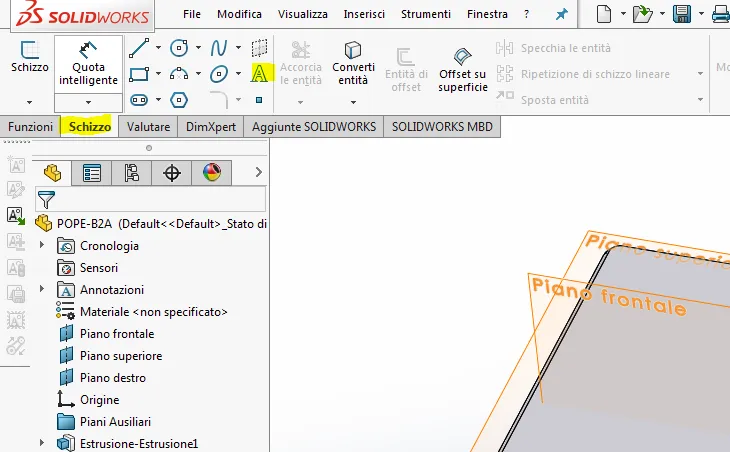Open the FeatureManager design tree tab
The height and width of the screenshot is (452, 730).
tap(53, 173)
